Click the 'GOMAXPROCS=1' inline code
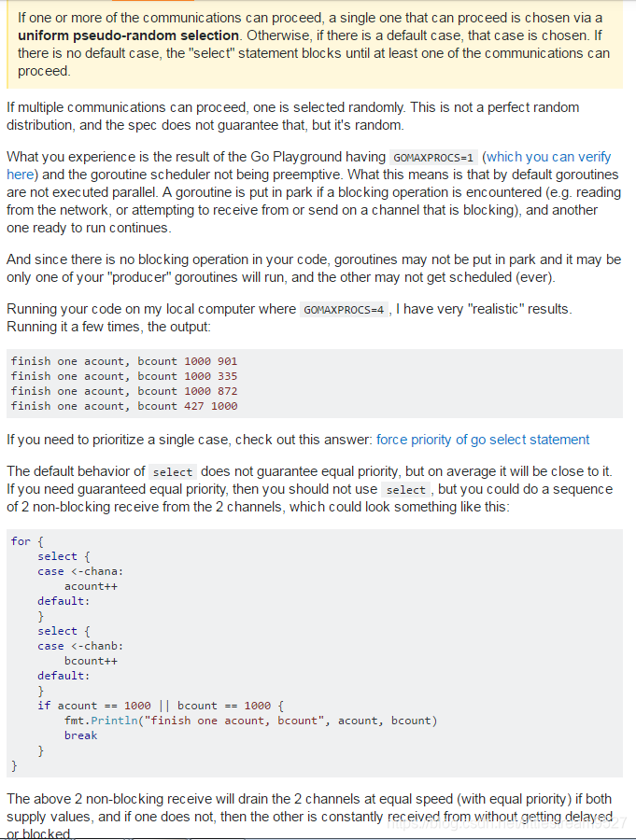The height and width of the screenshot is (840, 636). click(x=433, y=158)
